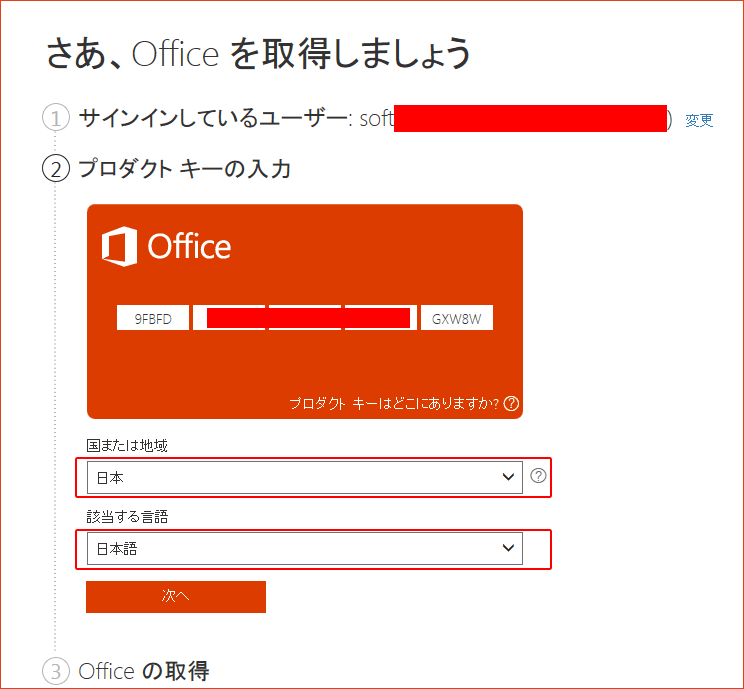Click the third product key field
Viewport: 744px width, 689px height.
(305, 317)
